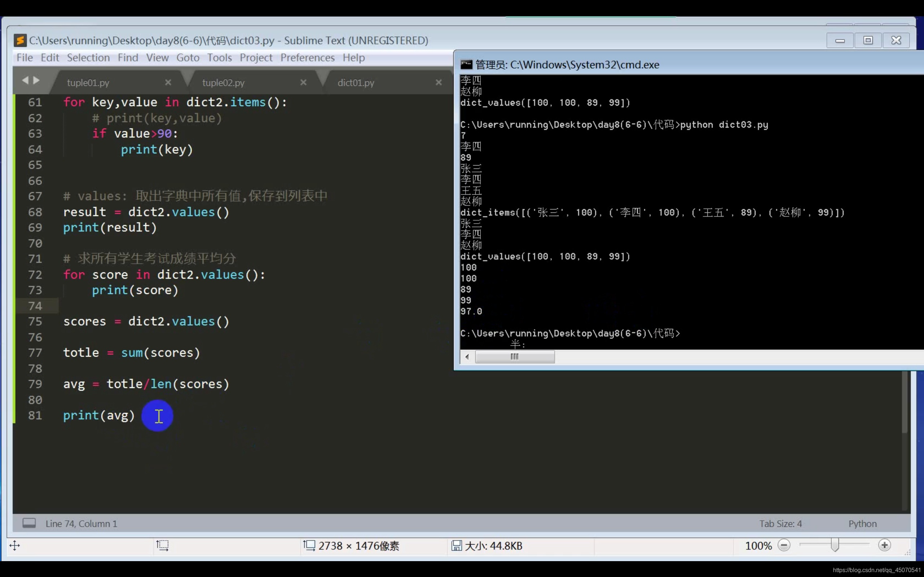Switch to the dict01.py tab
Viewport: 924px width, 577px height.
pyautogui.click(x=356, y=83)
